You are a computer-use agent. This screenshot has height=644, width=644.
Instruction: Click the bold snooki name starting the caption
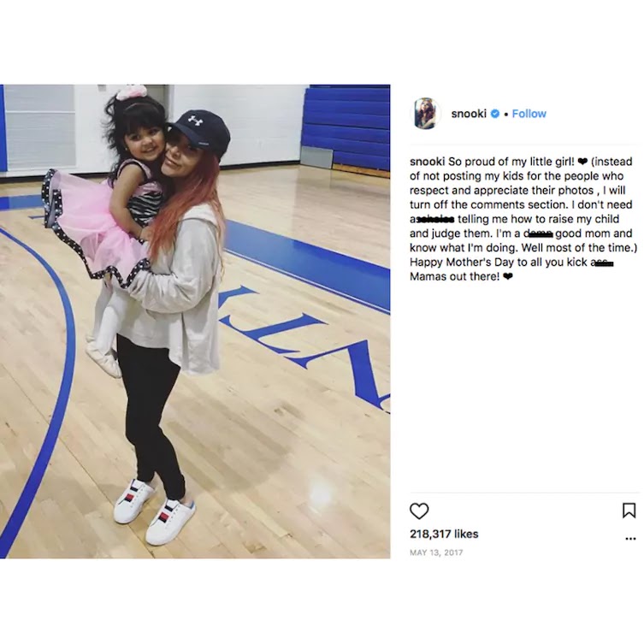(428, 162)
